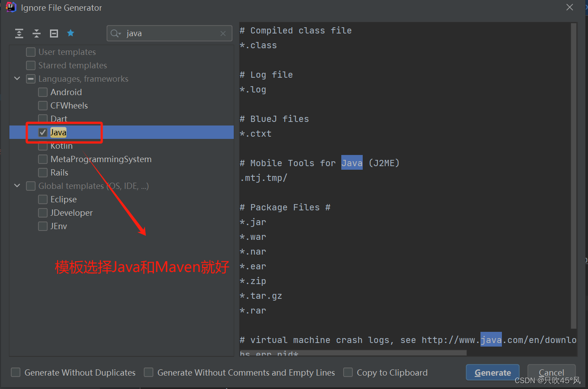Collapse the Languages, frameworks tree node
The width and height of the screenshot is (588, 389).
coord(17,79)
